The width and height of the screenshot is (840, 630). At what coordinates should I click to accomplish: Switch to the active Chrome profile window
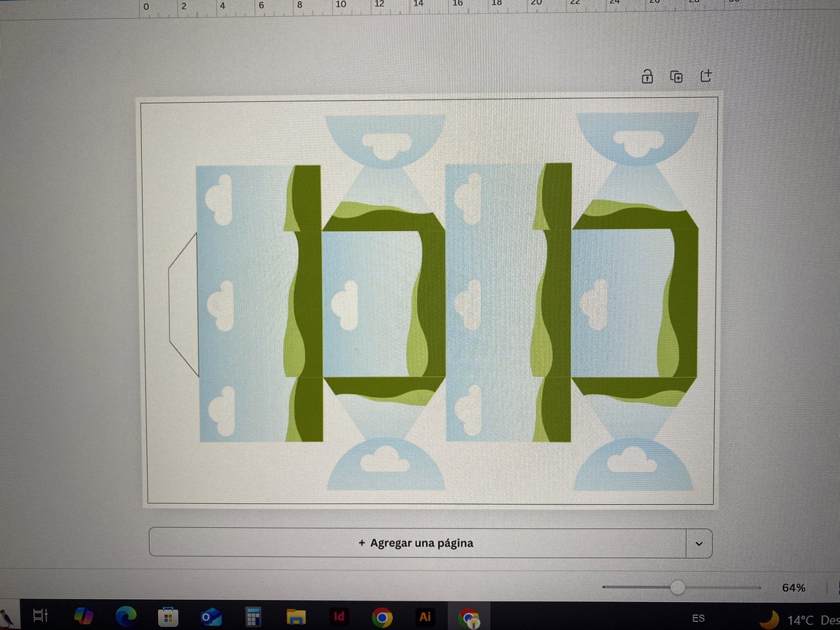[468, 617]
